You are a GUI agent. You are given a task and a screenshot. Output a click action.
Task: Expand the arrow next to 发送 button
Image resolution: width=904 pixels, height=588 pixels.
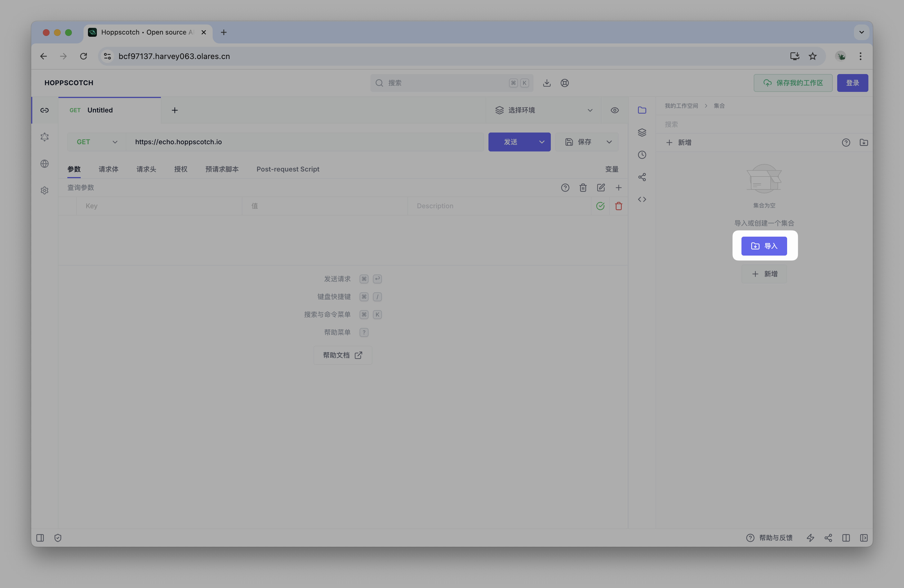click(x=542, y=142)
